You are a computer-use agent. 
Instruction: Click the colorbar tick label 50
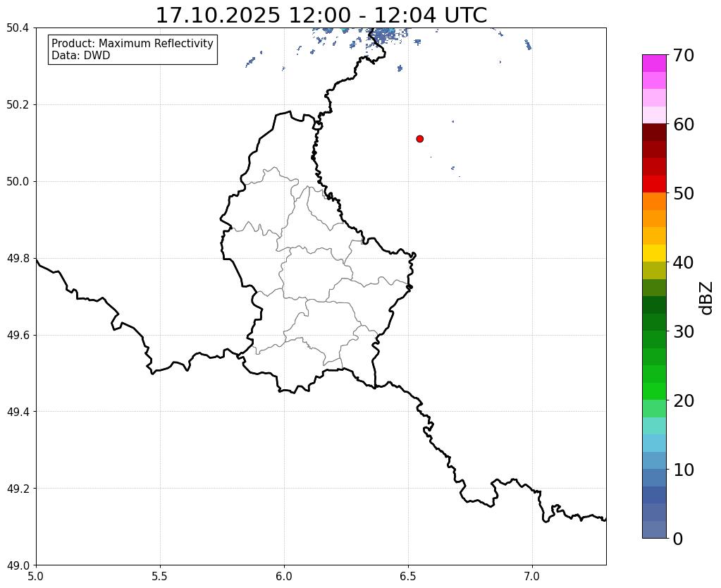tap(684, 194)
